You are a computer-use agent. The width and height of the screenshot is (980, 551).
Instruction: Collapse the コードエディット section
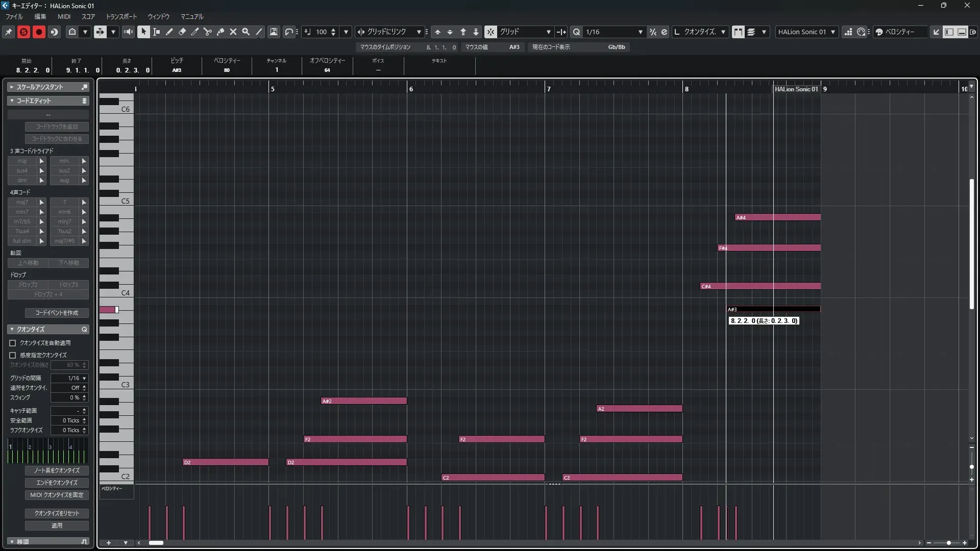pyautogui.click(x=12, y=101)
